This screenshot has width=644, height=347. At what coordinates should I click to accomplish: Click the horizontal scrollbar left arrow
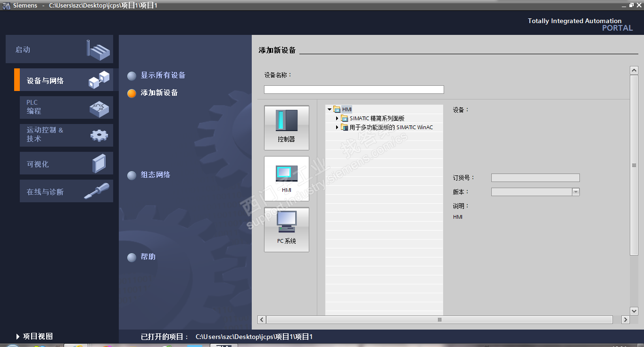click(x=262, y=320)
